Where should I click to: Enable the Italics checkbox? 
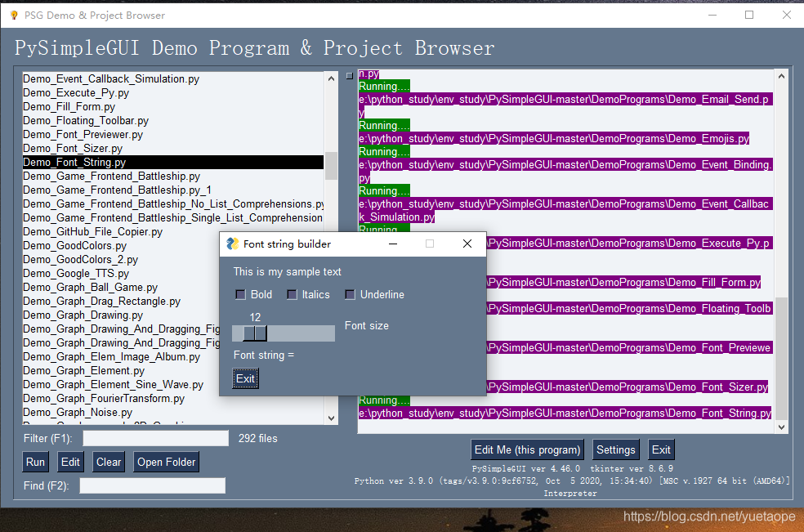click(292, 294)
